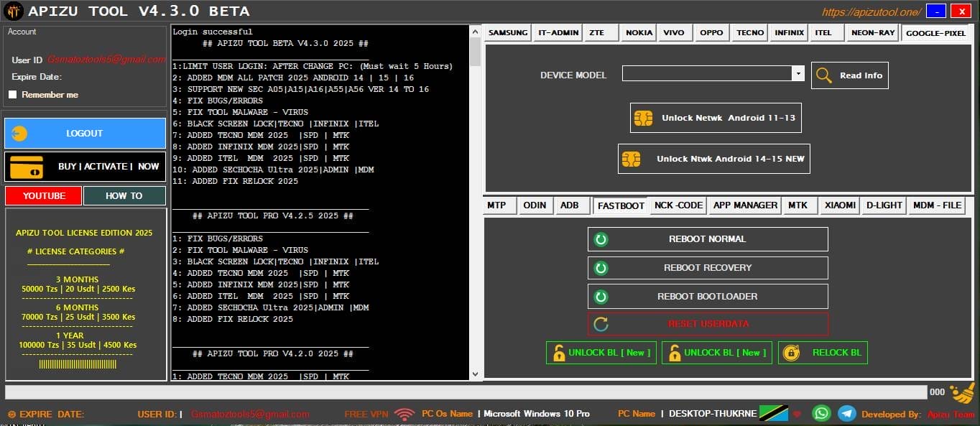Click the RESET USERDATA control
Viewport: 980px width, 426px height.
tap(707, 324)
